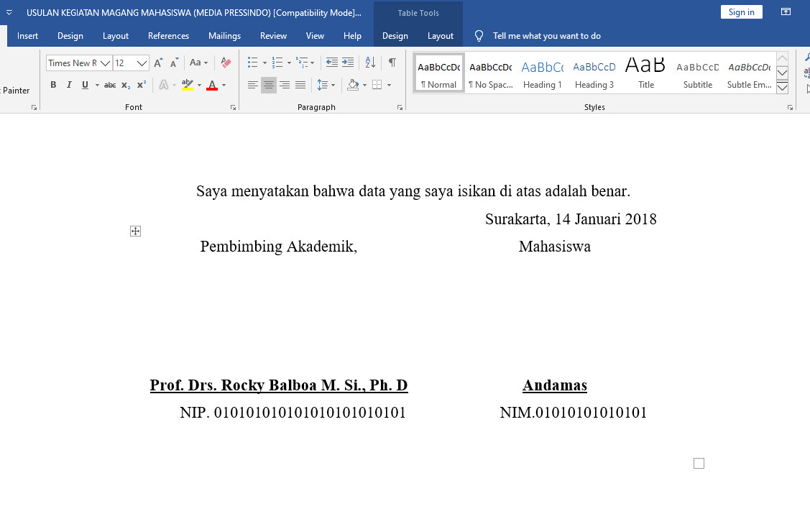
Task: Apply Subtitle style
Action: 697,73
